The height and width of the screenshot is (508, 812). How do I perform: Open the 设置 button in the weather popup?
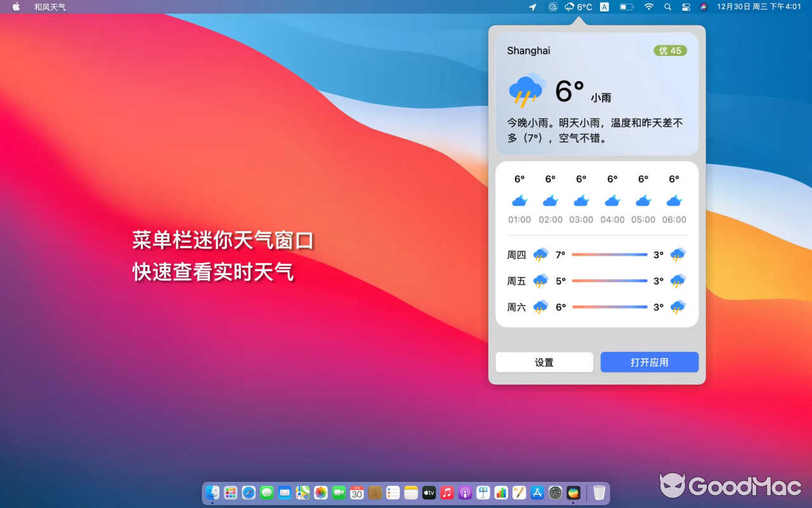(x=544, y=362)
